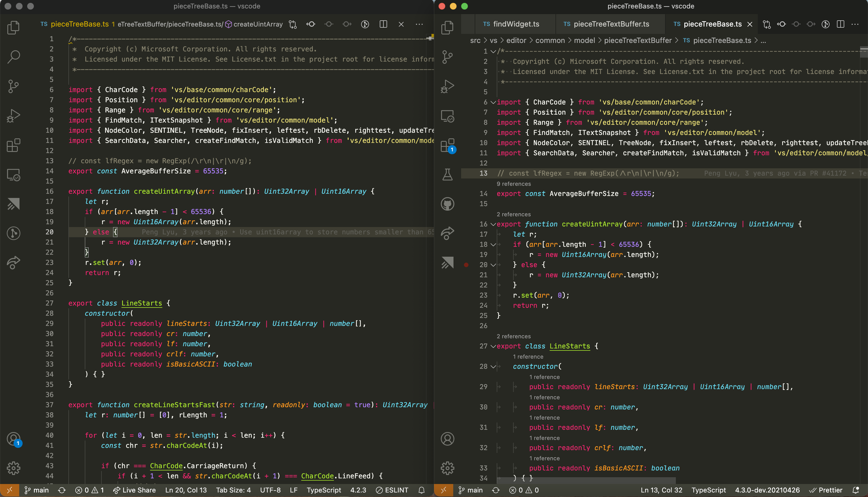Open Source Control in right window

[x=447, y=57]
